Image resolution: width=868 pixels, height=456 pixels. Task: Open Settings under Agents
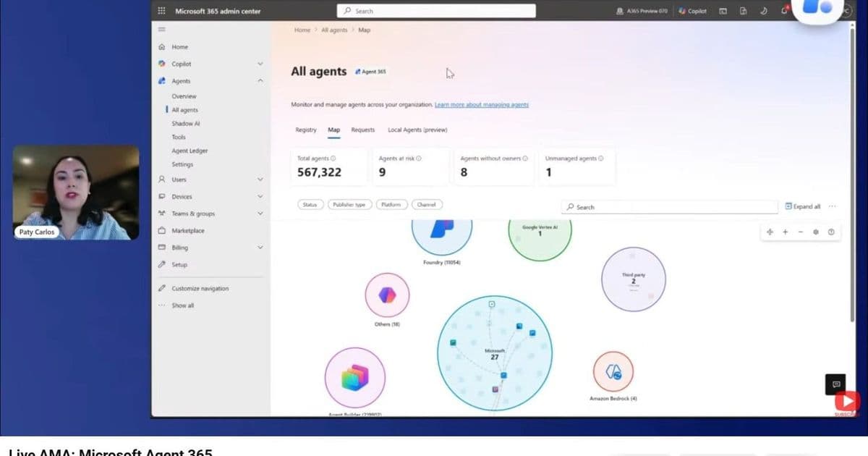pyautogui.click(x=182, y=164)
